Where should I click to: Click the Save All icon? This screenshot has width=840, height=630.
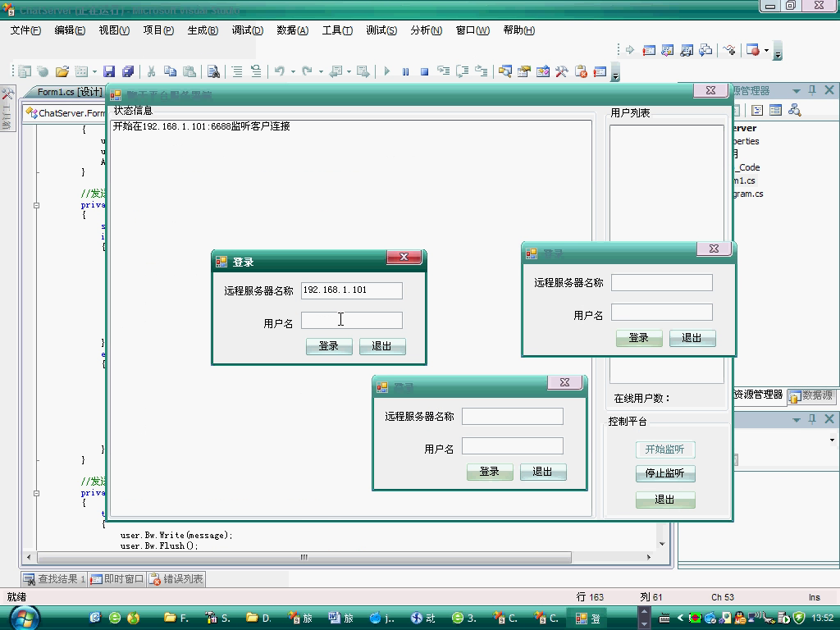(128, 71)
